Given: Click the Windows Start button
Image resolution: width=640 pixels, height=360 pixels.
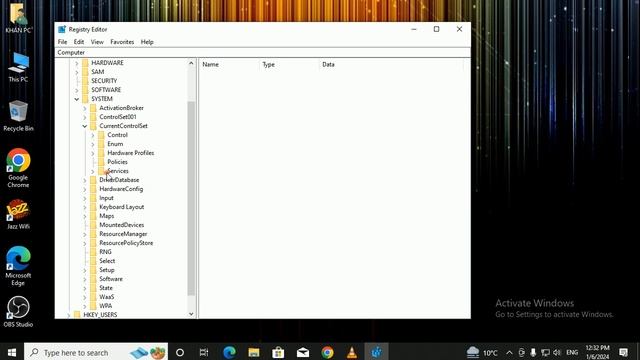Looking at the screenshot, I should pyautogui.click(x=11, y=352).
